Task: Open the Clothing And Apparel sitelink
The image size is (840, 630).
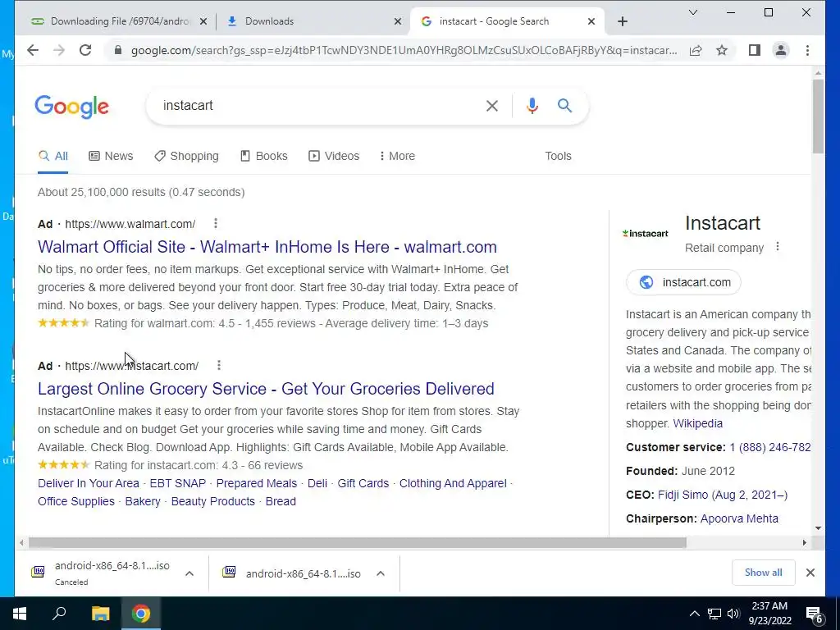Action: [453, 483]
